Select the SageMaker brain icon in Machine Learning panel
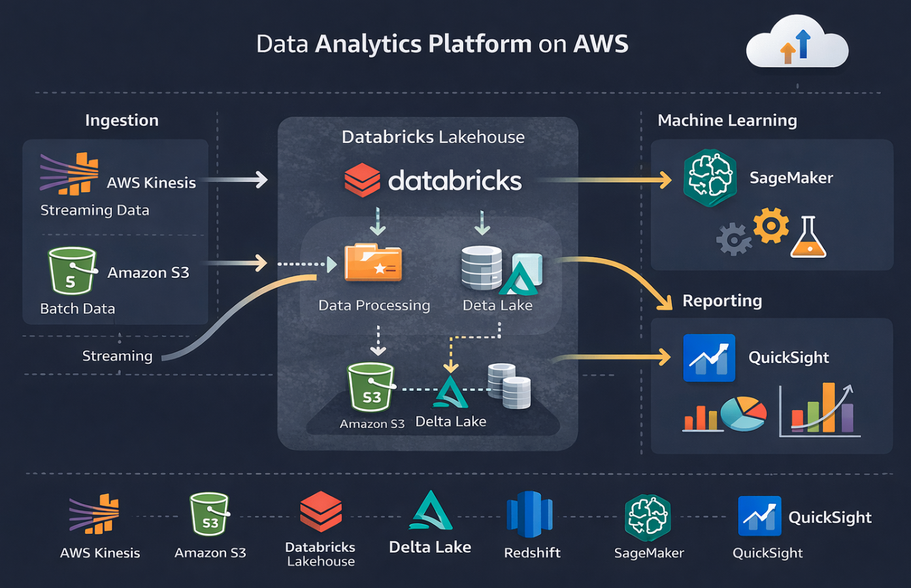This screenshot has height=588, width=911. (710, 178)
